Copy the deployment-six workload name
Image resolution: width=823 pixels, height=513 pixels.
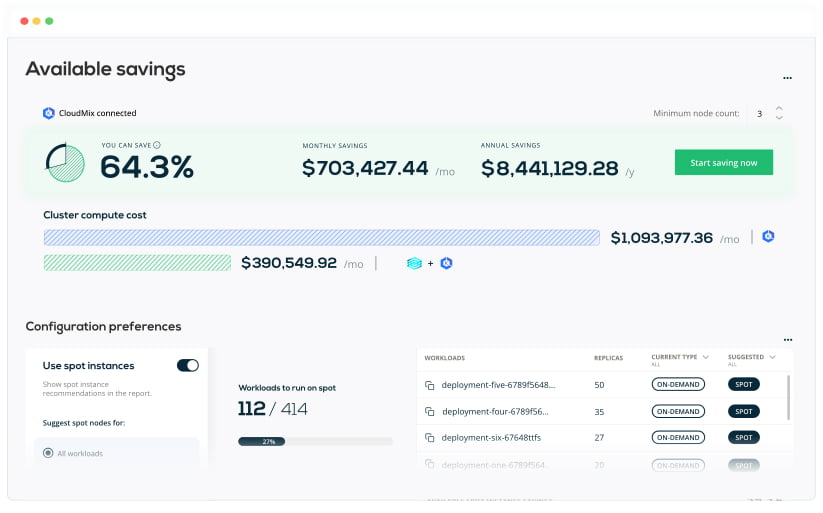pos(429,438)
